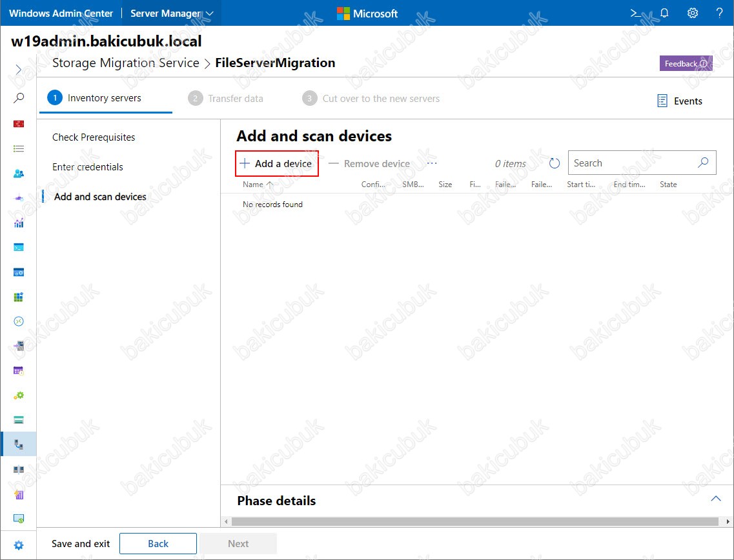
Task: Open the Firewall tool icon
Action: click(x=19, y=123)
